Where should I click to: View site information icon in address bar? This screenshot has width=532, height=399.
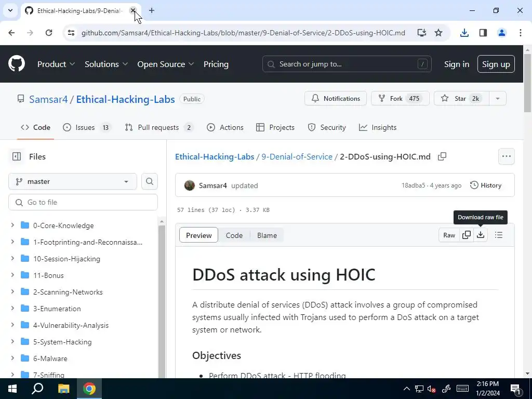coord(71,33)
